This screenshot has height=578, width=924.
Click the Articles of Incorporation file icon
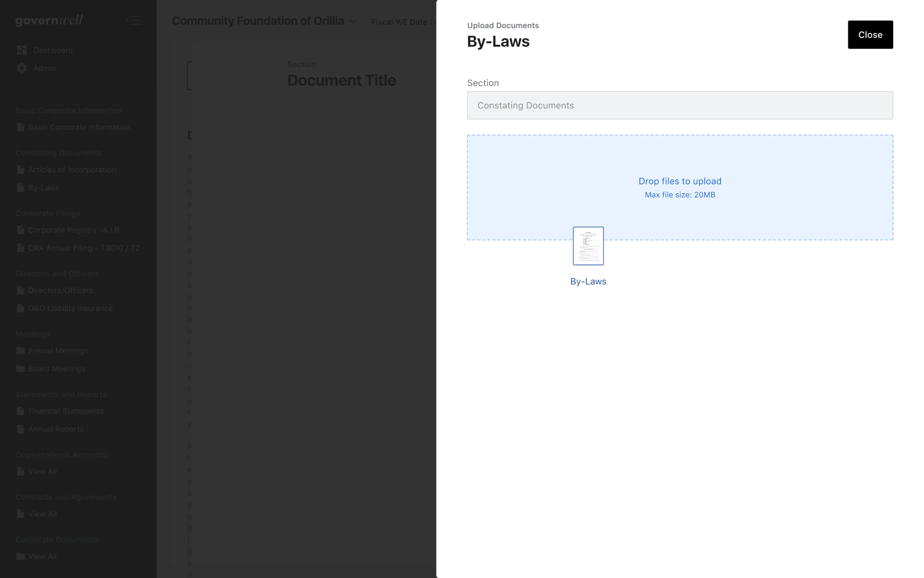(21, 170)
